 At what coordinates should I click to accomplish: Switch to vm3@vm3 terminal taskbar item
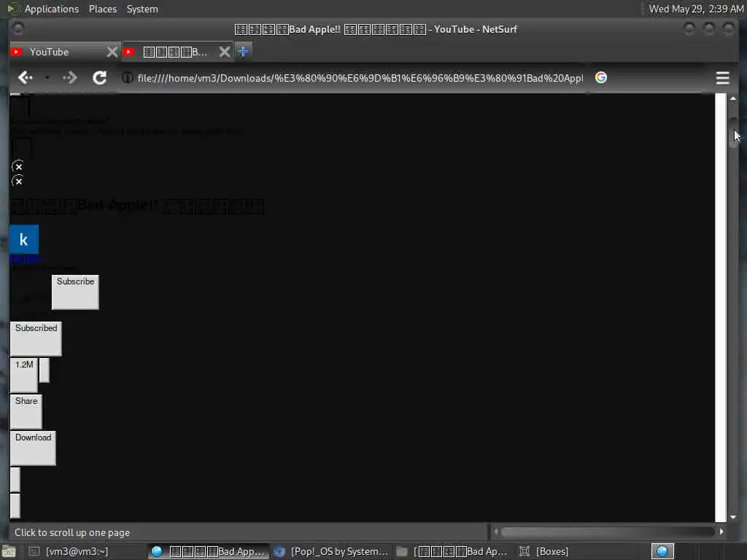(69, 551)
